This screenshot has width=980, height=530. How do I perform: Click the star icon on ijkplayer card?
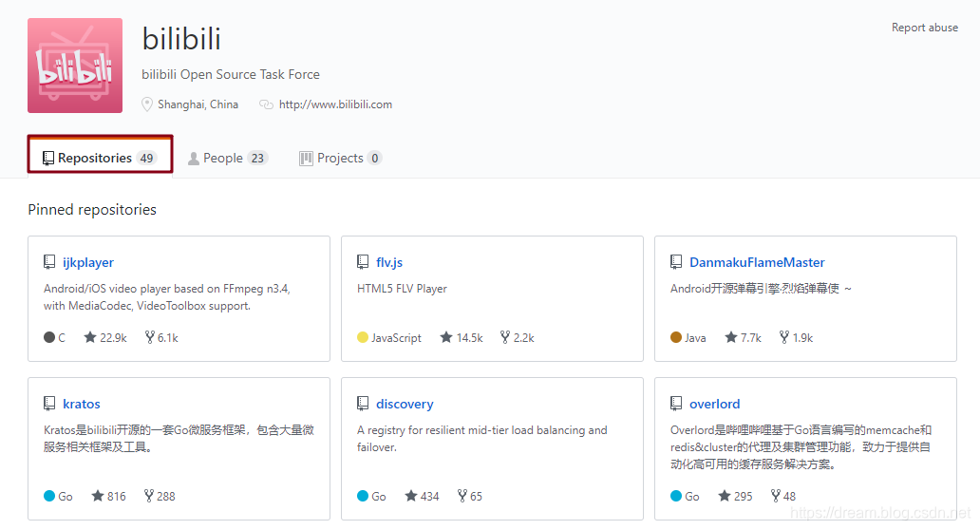click(x=90, y=337)
